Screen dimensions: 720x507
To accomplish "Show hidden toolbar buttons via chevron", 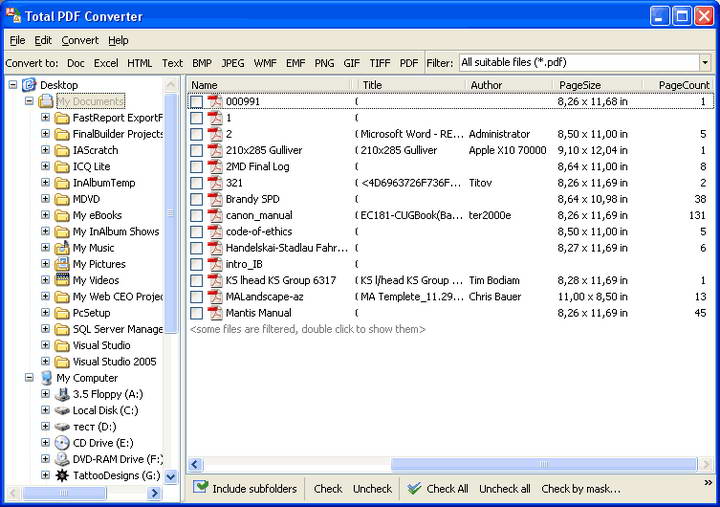I will click(x=708, y=482).
